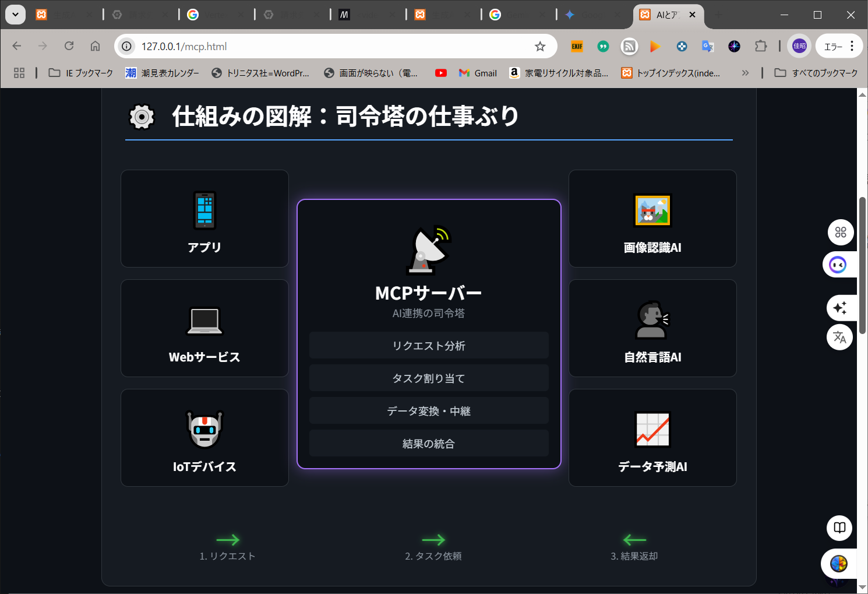This screenshot has width=868, height=594.
Task: Click the address bar showing 127.0.0.1/mcp.html
Action: point(326,47)
